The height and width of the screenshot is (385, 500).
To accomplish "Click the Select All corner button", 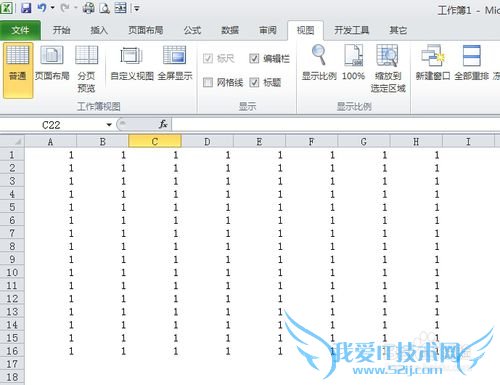I will pyautogui.click(x=12, y=142).
